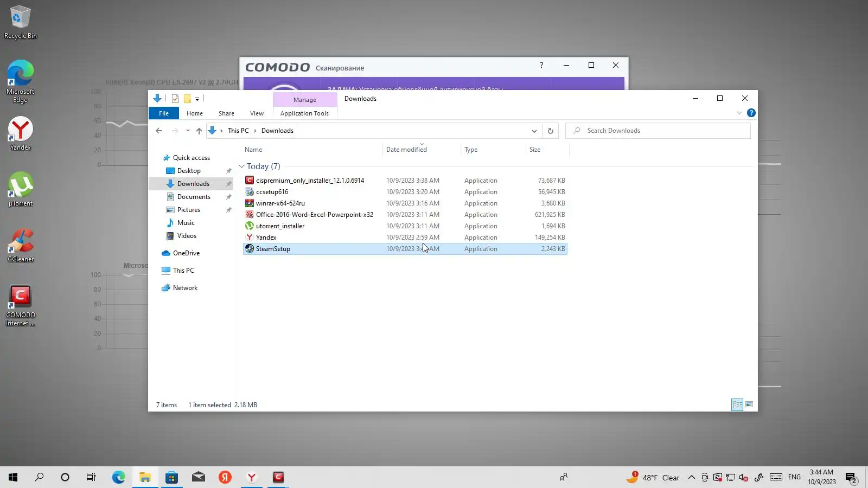Click the Office-2016 installer file icon
Screen dimensions: 868x488
coord(250,215)
